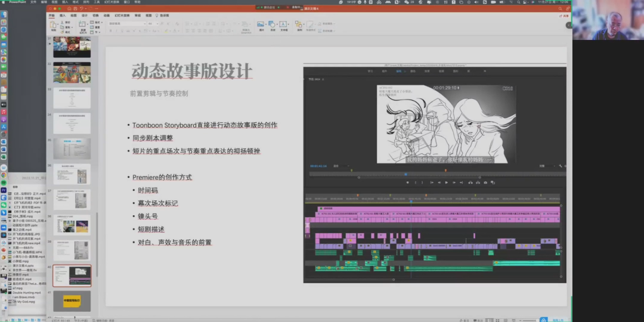Select slide 38 thumbnail
The height and width of the screenshot is (322, 644).
(x=72, y=225)
